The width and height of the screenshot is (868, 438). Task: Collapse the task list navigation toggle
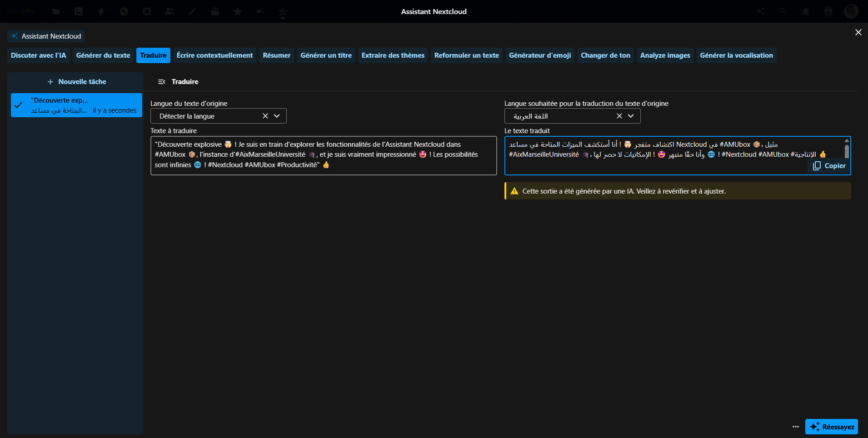click(161, 82)
